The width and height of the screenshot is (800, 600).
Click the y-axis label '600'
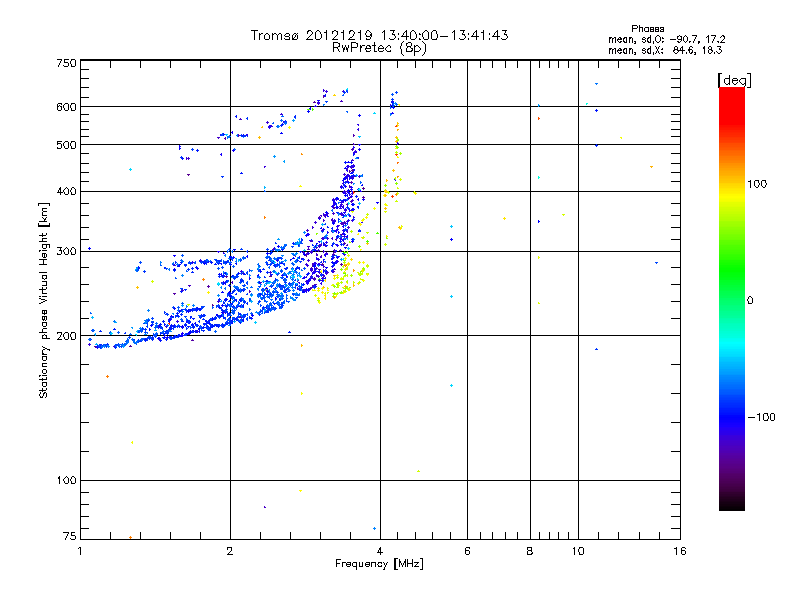(x=66, y=107)
